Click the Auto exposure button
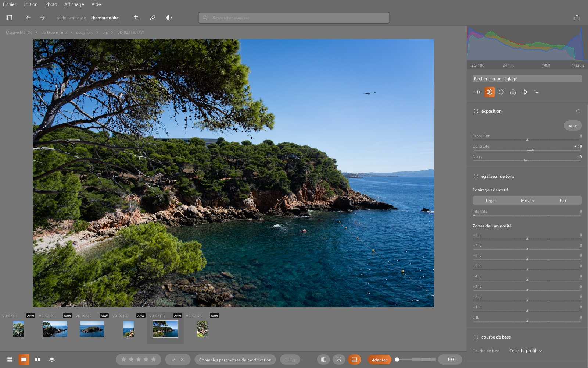Screen dimensions: 588x368 tap(573, 126)
